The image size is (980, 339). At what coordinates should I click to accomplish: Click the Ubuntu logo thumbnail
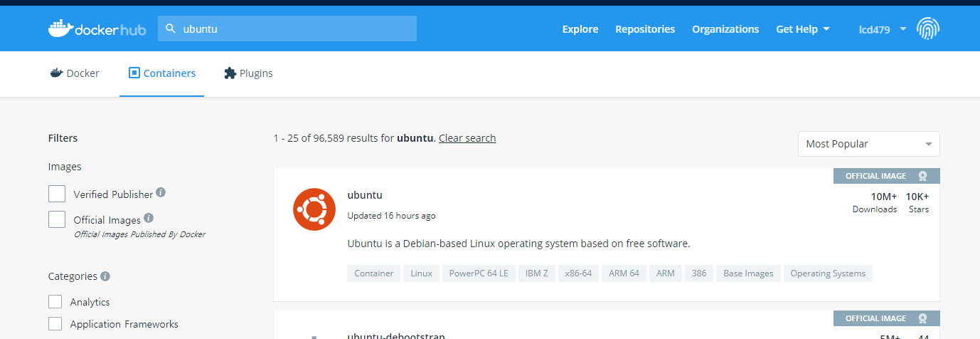[314, 209]
